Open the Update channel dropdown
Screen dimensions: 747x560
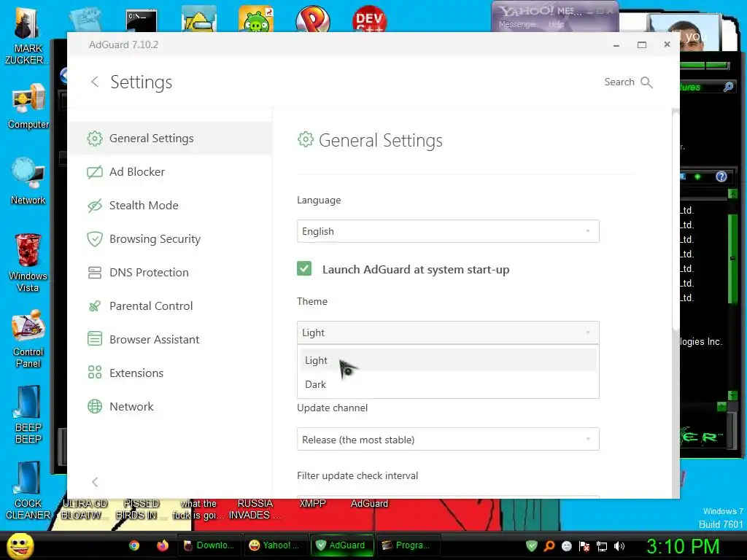448,439
